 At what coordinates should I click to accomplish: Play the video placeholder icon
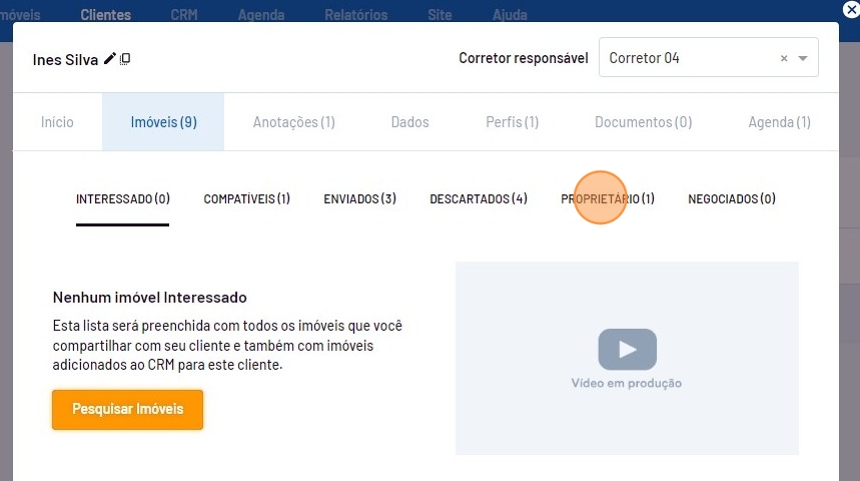[627, 349]
